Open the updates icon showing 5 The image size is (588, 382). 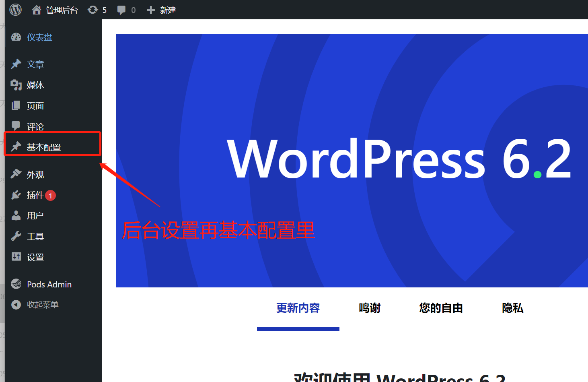[93, 10]
